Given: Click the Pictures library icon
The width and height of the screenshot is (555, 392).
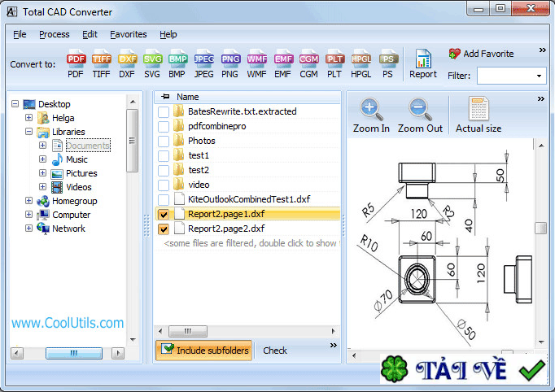Looking at the screenshot, I should coord(57,173).
